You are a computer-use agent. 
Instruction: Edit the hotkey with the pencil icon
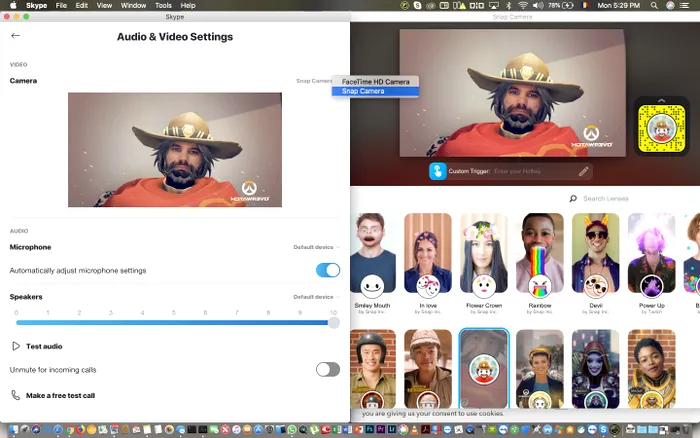583,171
